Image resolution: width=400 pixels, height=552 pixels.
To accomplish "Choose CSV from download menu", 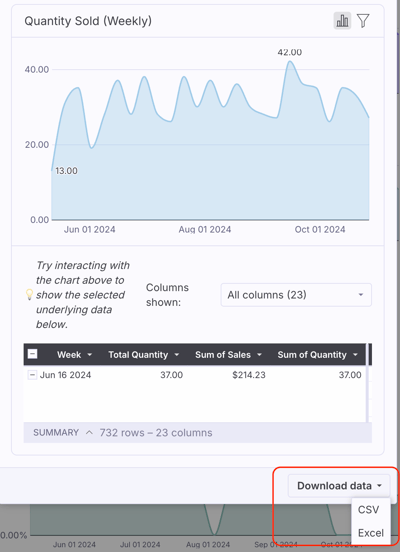I will point(368,509).
